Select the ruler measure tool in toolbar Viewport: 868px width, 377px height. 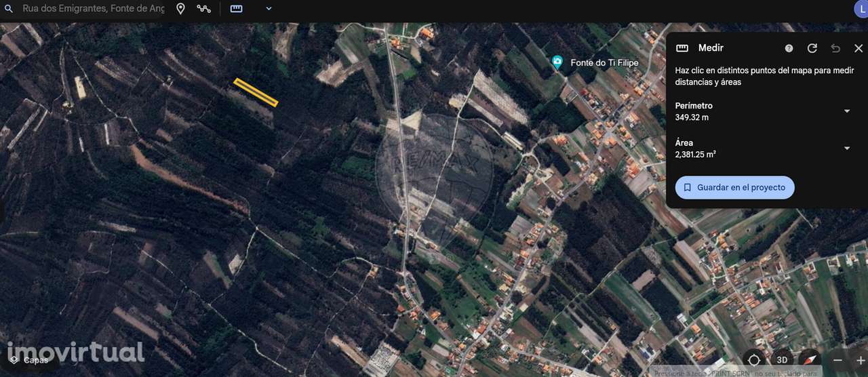click(x=236, y=9)
